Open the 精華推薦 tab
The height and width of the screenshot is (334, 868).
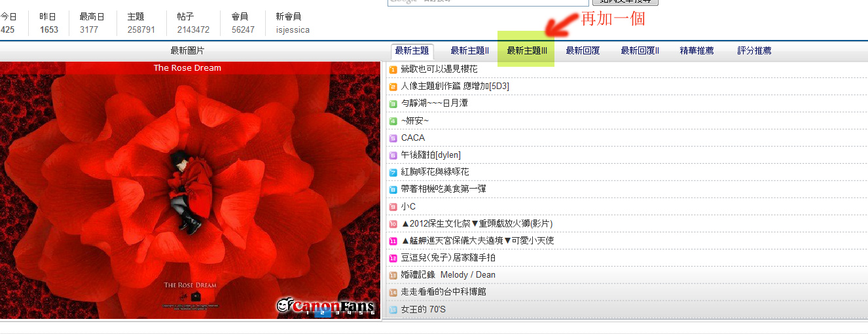696,51
